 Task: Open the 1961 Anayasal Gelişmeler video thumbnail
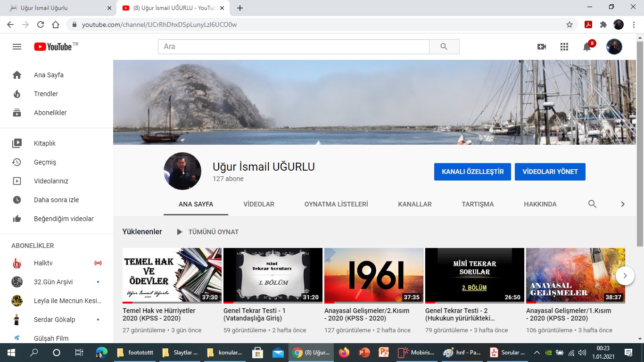click(x=373, y=275)
